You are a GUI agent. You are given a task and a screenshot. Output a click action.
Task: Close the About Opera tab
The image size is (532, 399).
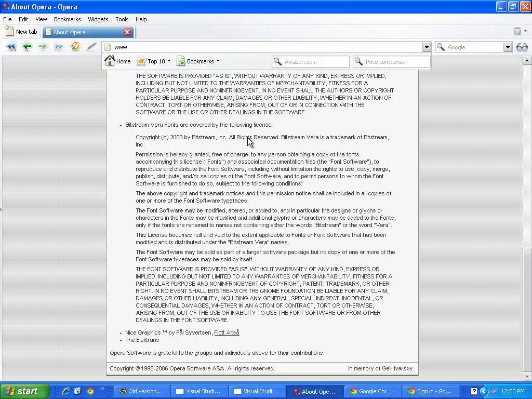pos(127,32)
